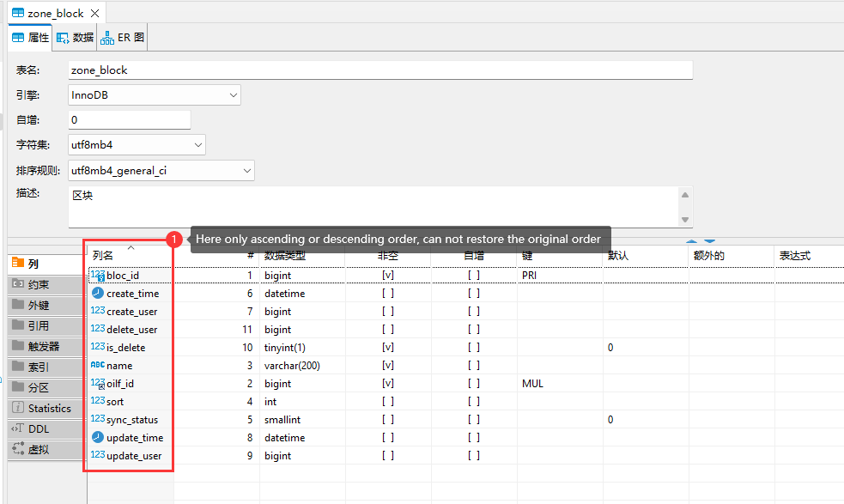Toggle the not-null checkbox on is_delete row
Viewport: 844px width, 504px height.
(x=388, y=347)
